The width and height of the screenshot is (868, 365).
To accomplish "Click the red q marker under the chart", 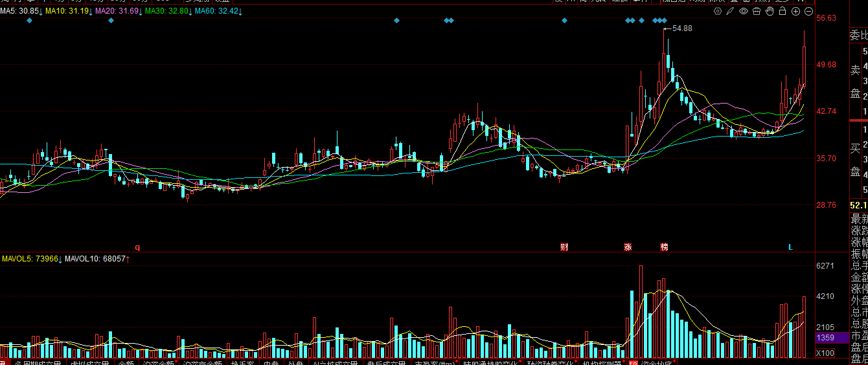I will [137, 247].
